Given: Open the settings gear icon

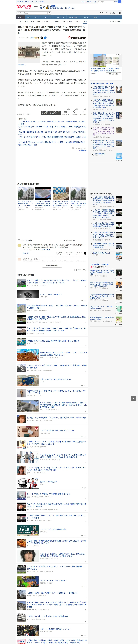Looking at the screenshot, I should [x=120, y=13].
